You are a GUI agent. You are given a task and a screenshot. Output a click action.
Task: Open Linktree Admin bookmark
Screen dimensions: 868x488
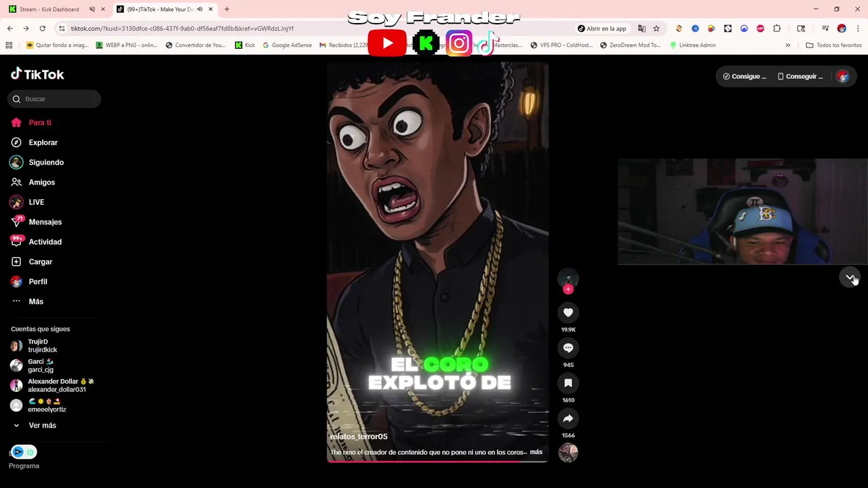(x=693, y=45)
